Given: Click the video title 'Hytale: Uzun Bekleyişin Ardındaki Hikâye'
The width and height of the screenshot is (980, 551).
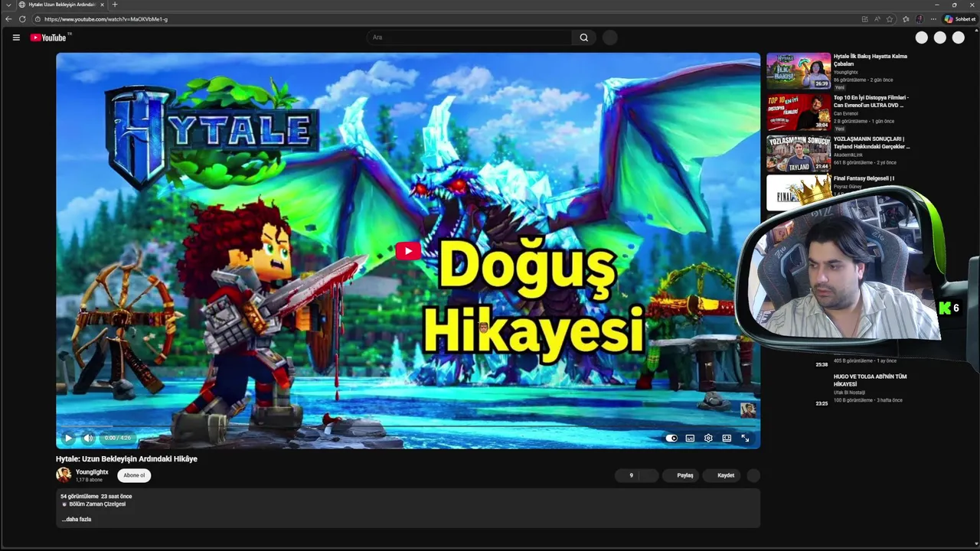Looking at the screenshot, I should pos(126,459).
